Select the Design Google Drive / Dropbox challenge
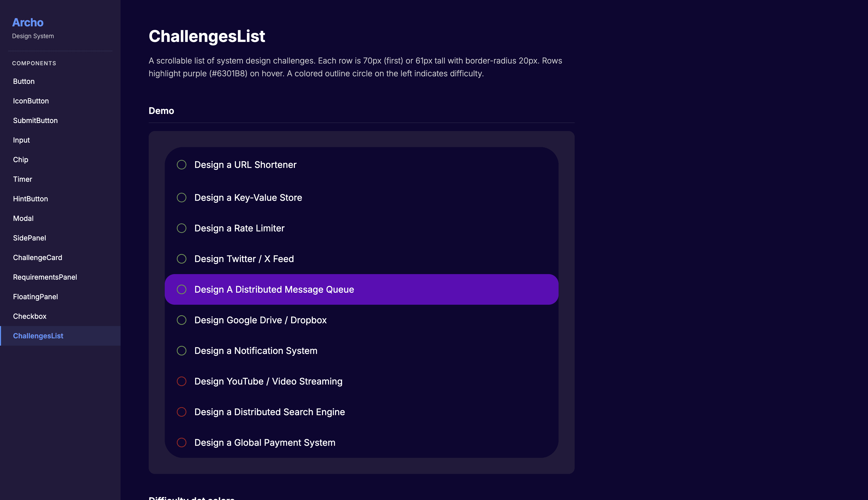The width and height of the screenshot is (868, 500). pos(260,320)
